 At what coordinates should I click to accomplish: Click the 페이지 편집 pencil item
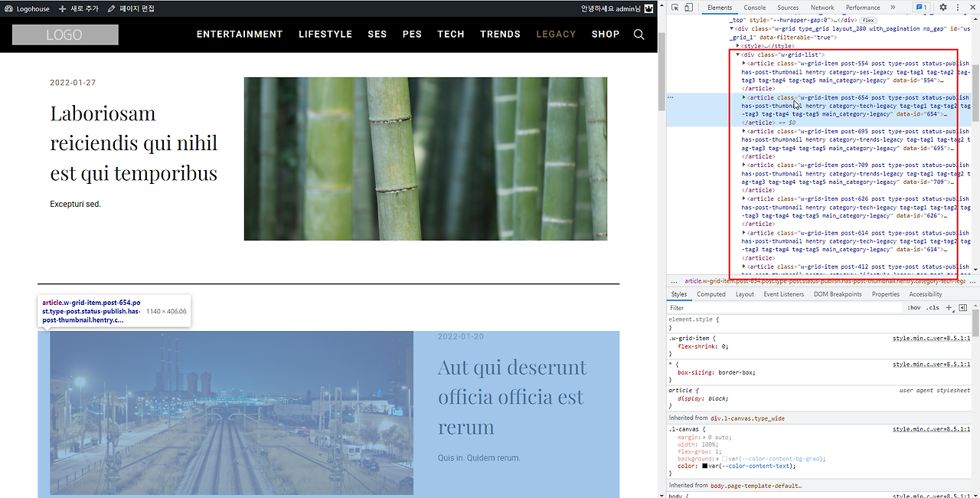pos(131,8)
